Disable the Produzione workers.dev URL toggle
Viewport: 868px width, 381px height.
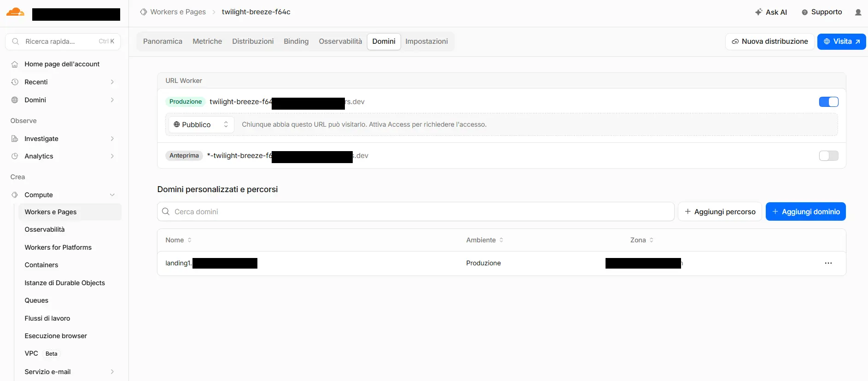828,102
